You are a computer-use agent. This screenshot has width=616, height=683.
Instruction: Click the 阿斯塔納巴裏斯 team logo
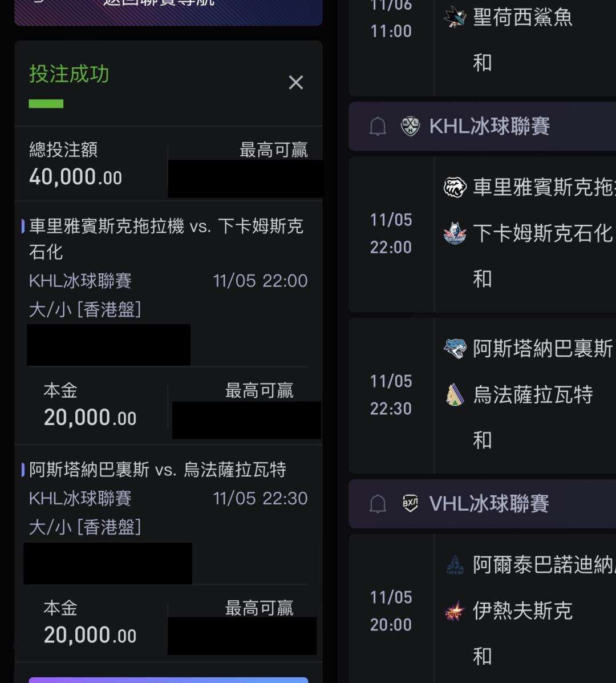[x=455, y=348]
